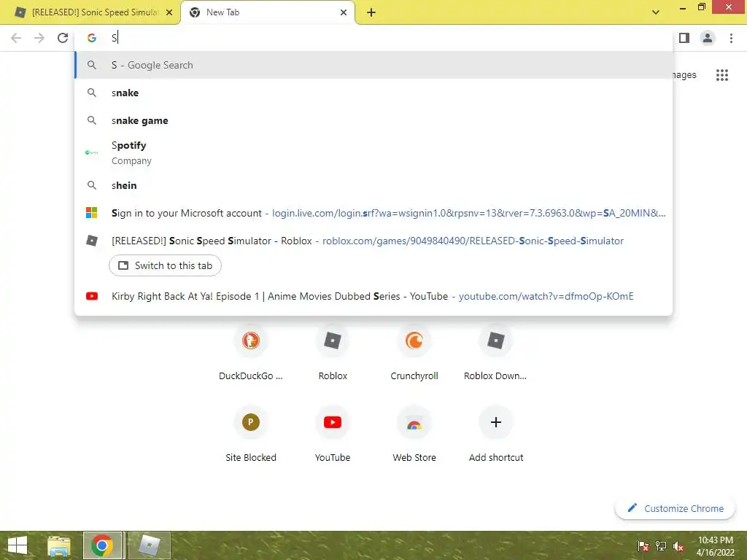Click the Microsoft logo icon in suggestions
The height and width of the screenshot is (560, 747).
pos(91,213)
